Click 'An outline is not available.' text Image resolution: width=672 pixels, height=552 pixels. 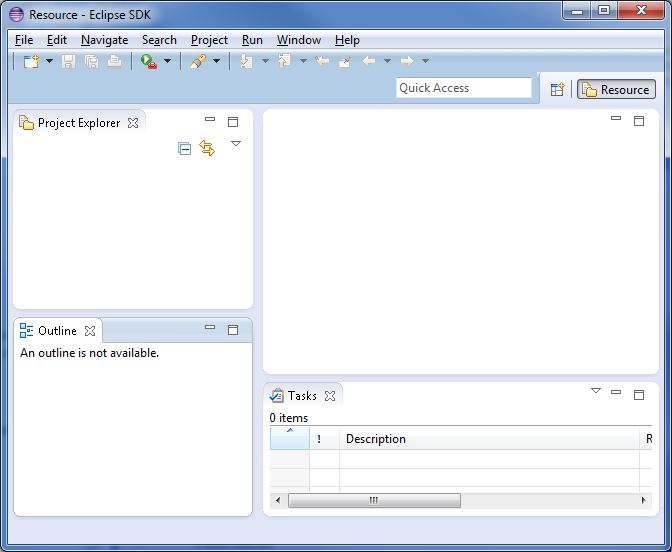[x=90, y=353]
